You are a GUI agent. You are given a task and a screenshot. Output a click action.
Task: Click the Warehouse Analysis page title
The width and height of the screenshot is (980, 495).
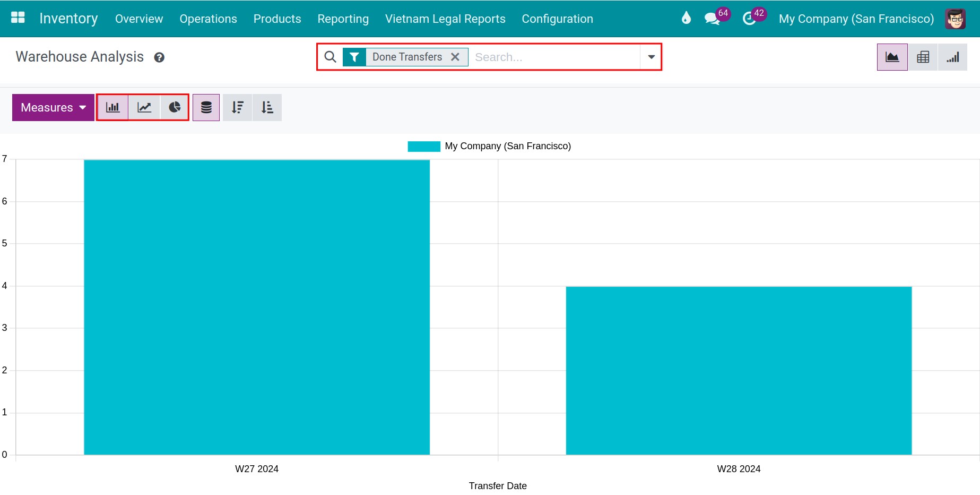coord(80,57)
